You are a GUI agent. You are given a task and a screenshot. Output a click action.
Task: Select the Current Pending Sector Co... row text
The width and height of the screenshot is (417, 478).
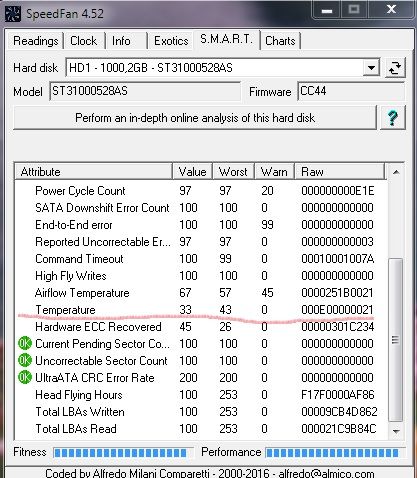point(102,344)
